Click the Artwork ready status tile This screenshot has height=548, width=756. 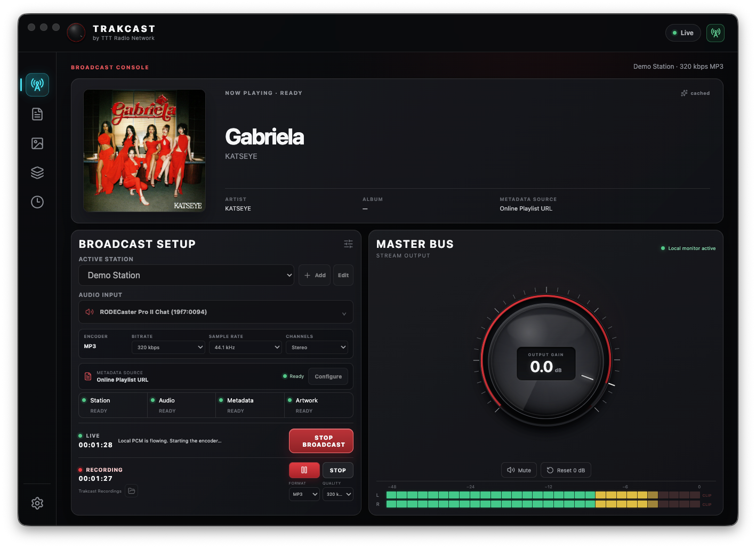click(319, 405)
